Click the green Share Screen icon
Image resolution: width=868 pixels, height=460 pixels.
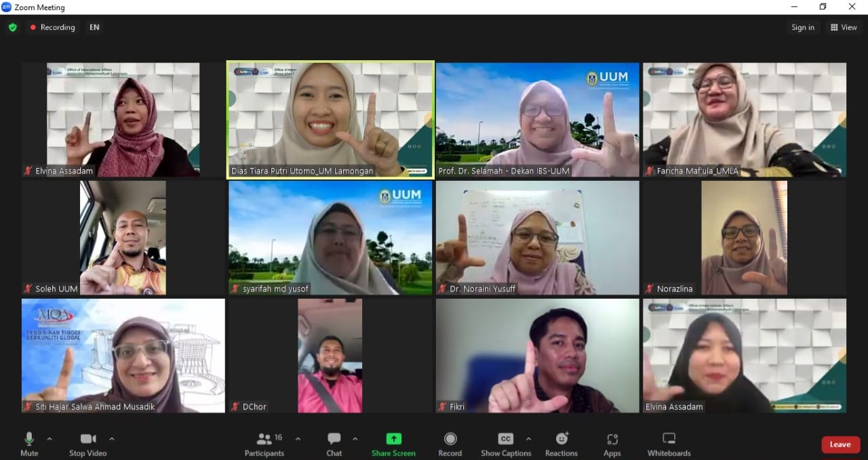(393, 439)
